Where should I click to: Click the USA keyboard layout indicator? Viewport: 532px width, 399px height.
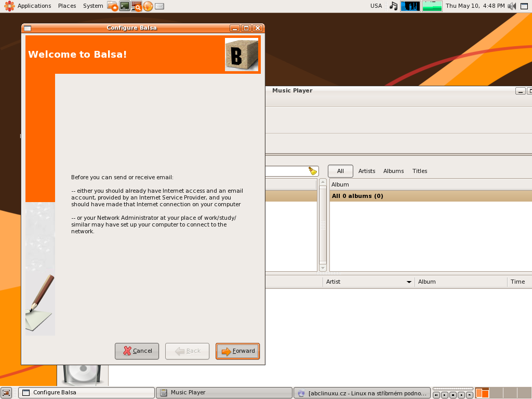[x=376, y=6]
